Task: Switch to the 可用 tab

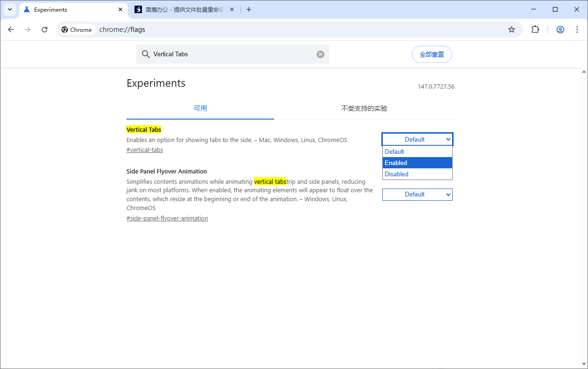Action: tap(200, 108)
